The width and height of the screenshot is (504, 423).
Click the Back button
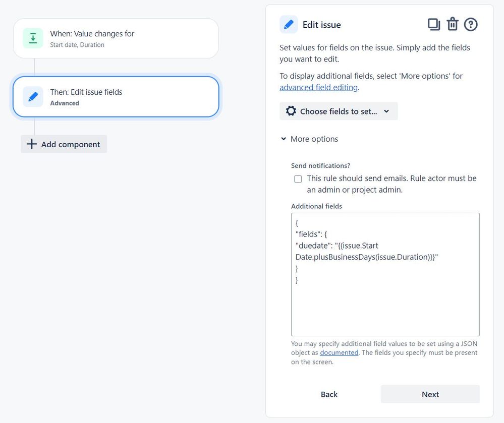click(x=329, y=394)
